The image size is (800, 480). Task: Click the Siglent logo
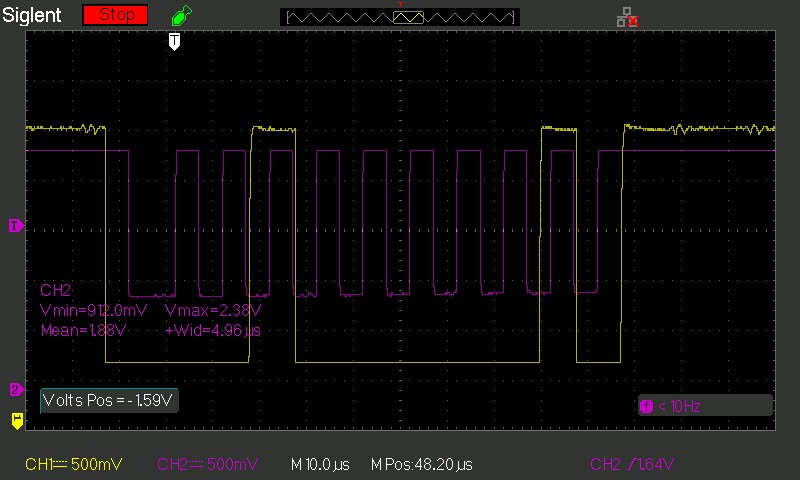pyautogui.click(x=33, y=15)
